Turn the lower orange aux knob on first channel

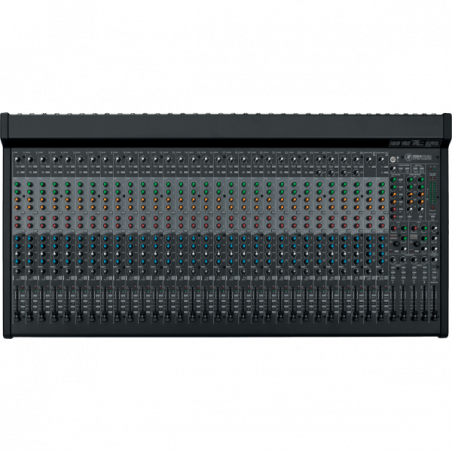coord(17,207)
